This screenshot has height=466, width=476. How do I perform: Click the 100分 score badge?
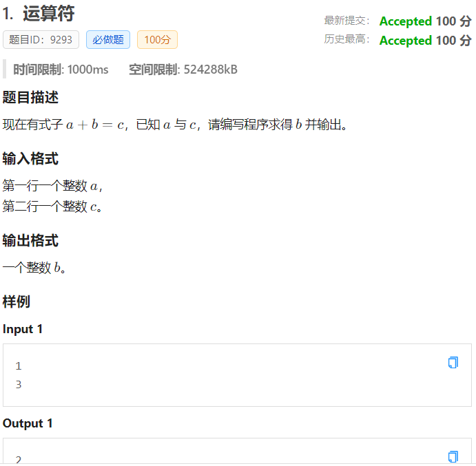tap(157, 39)
